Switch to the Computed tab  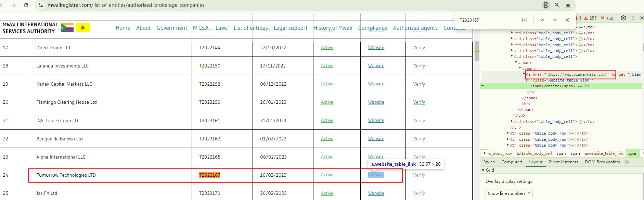click(x=512, y=162)
